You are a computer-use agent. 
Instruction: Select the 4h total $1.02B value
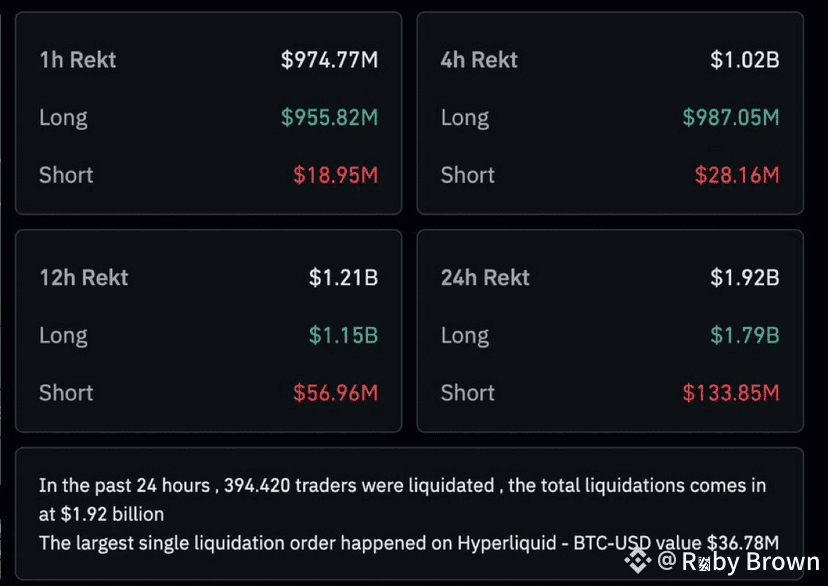pos(745,60)
